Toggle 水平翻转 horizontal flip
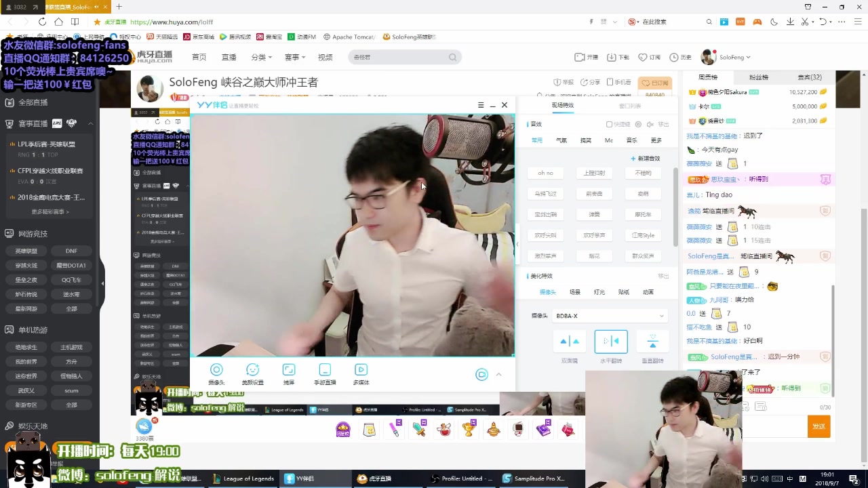The width and height of the screenshot is (868, 488). pos(611,342)
